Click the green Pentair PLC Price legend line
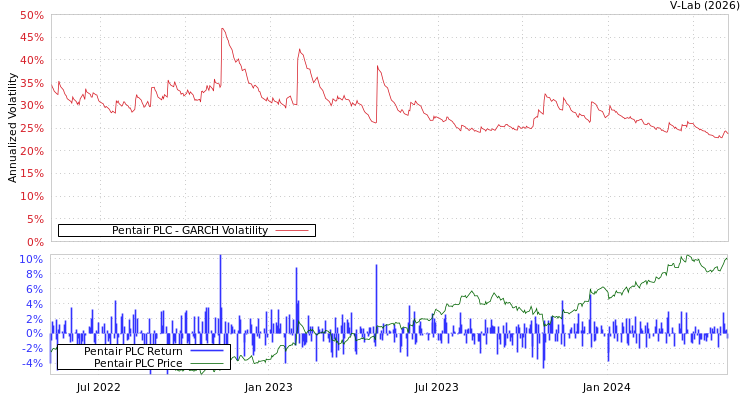The image size is (750, 400). [x=206, y=363]
